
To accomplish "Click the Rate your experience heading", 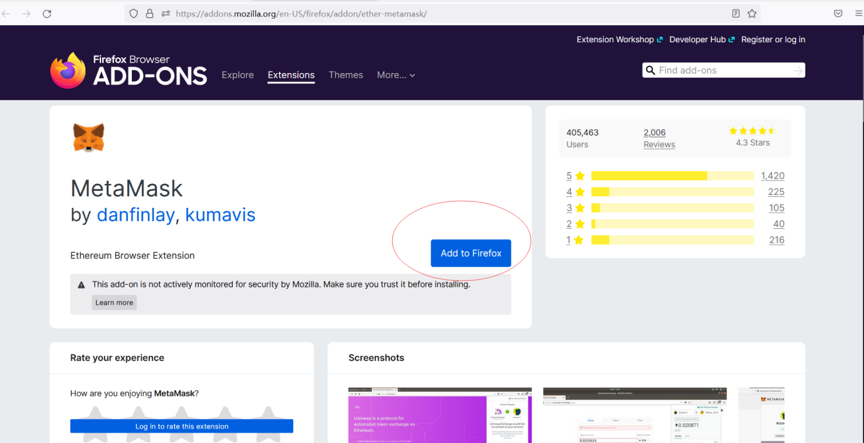I will (117, 358).
